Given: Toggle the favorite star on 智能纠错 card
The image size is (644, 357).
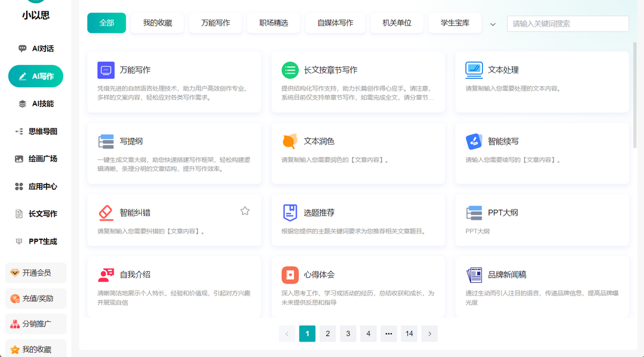Looking at the screenshot, I should (244, 211).
